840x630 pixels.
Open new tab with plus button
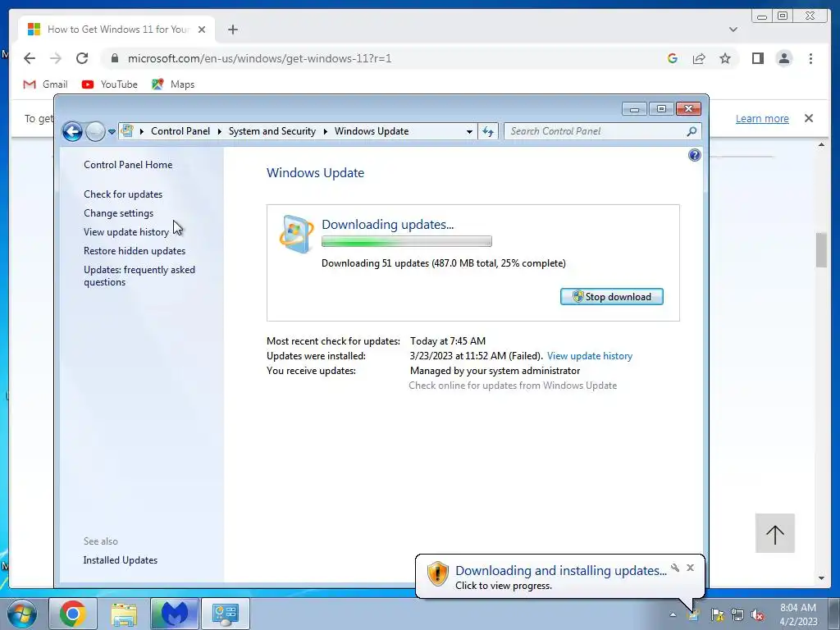coord(232,30)
